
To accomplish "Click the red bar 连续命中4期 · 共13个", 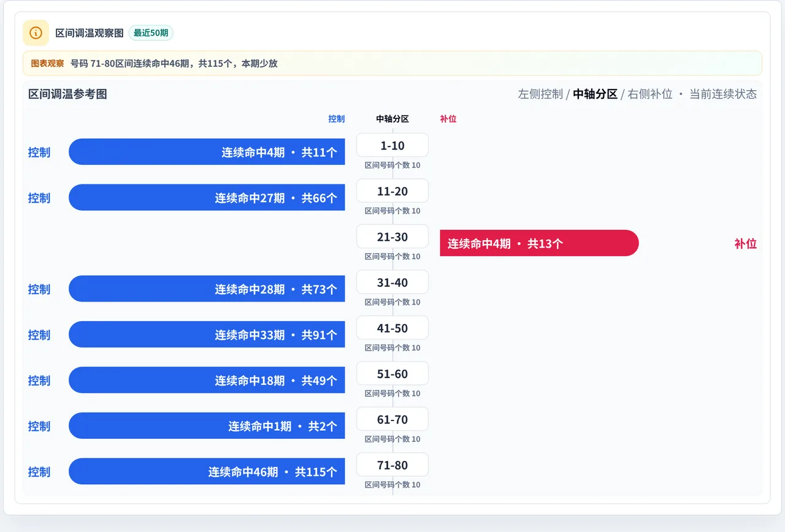I will click(539, 243).
